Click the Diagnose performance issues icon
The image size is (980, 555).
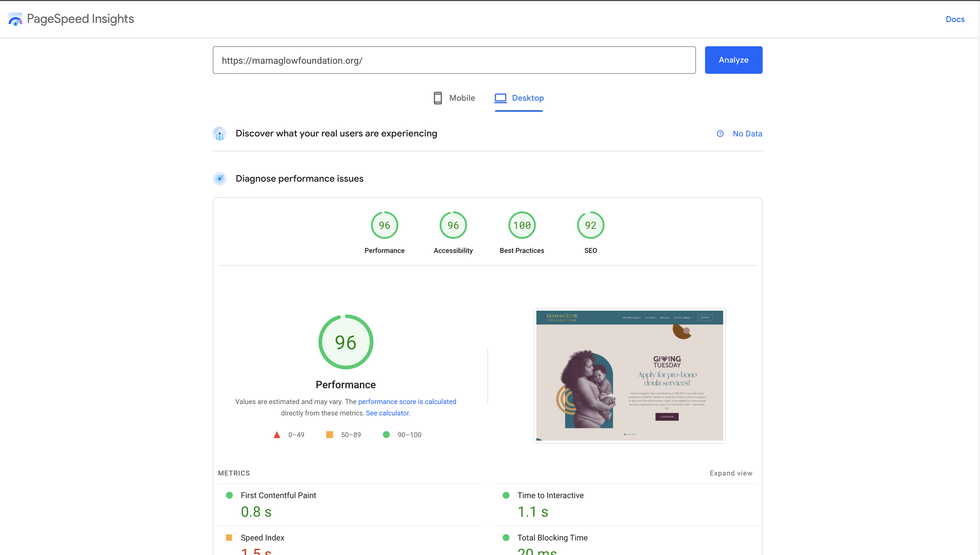[220, 179]
